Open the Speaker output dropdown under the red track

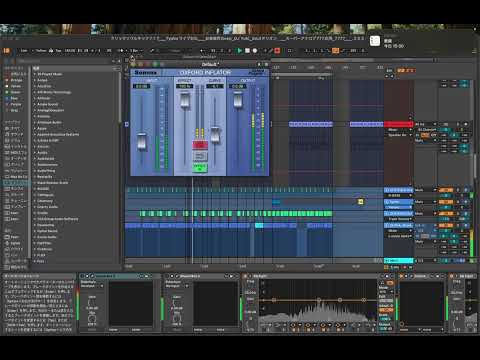[x=399, y=135]
